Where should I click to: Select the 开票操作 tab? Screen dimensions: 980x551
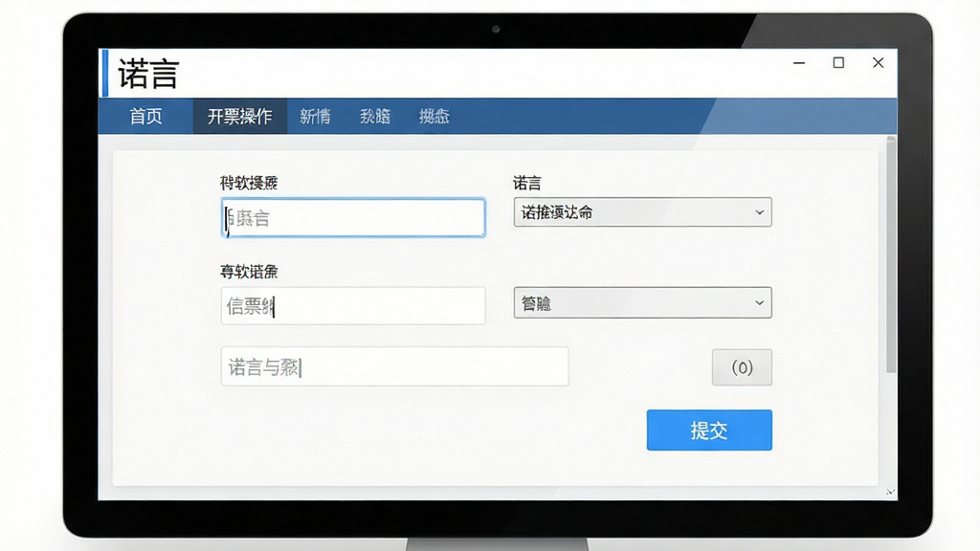click(x=239, y=116)
